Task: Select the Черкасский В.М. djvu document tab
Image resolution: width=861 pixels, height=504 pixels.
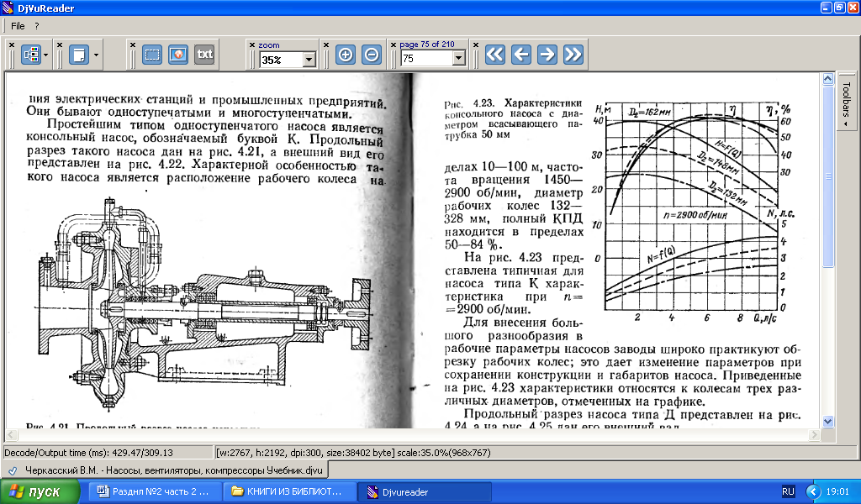Action: pyautogui.click(x=165, y=470)
